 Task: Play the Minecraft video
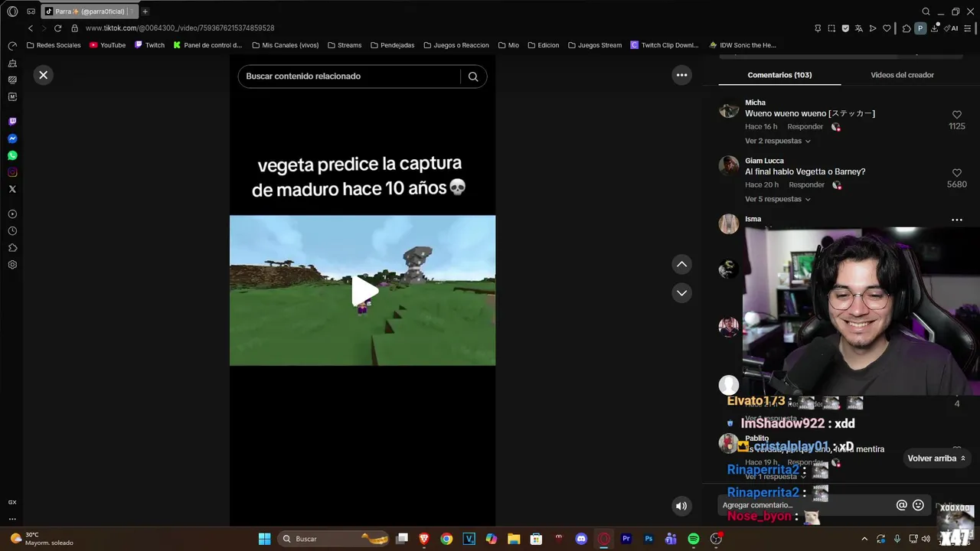click(364, 291)
